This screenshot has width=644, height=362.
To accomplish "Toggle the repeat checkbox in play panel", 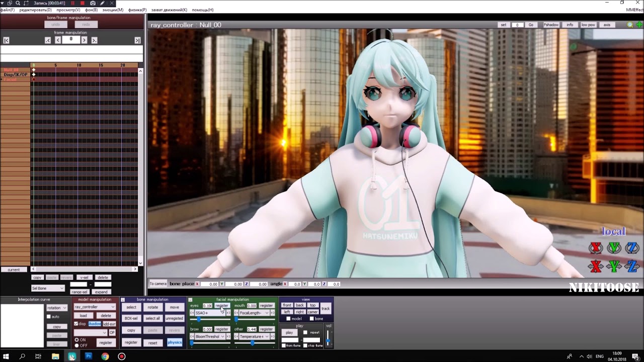I will pos(305,332).
